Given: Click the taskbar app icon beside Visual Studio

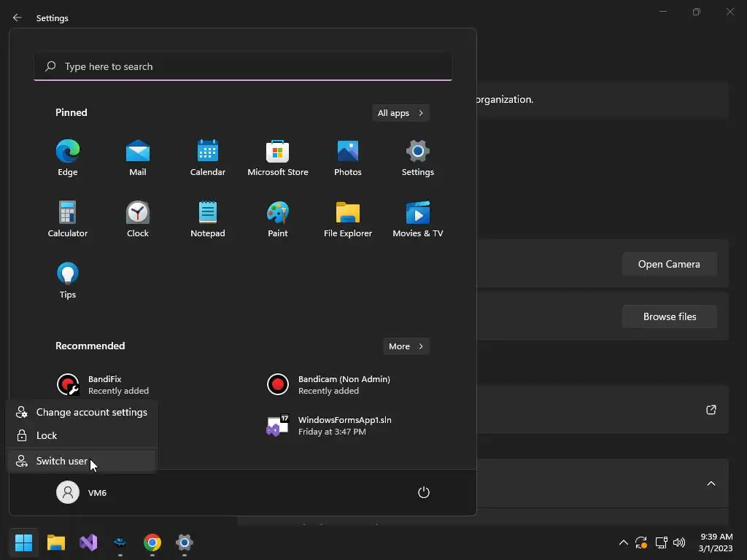Looking at the screenshot, I should point(120,542).
